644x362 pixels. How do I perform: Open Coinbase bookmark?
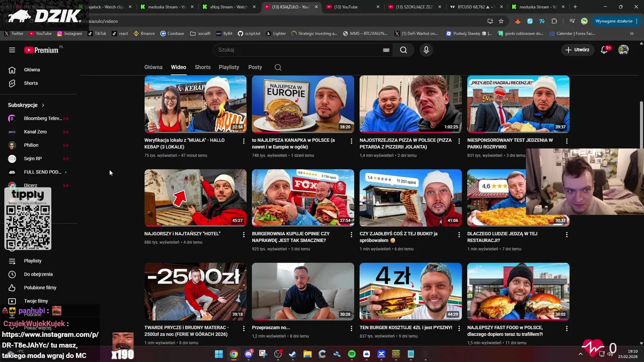pyautogui.click(x=172, y=34)
